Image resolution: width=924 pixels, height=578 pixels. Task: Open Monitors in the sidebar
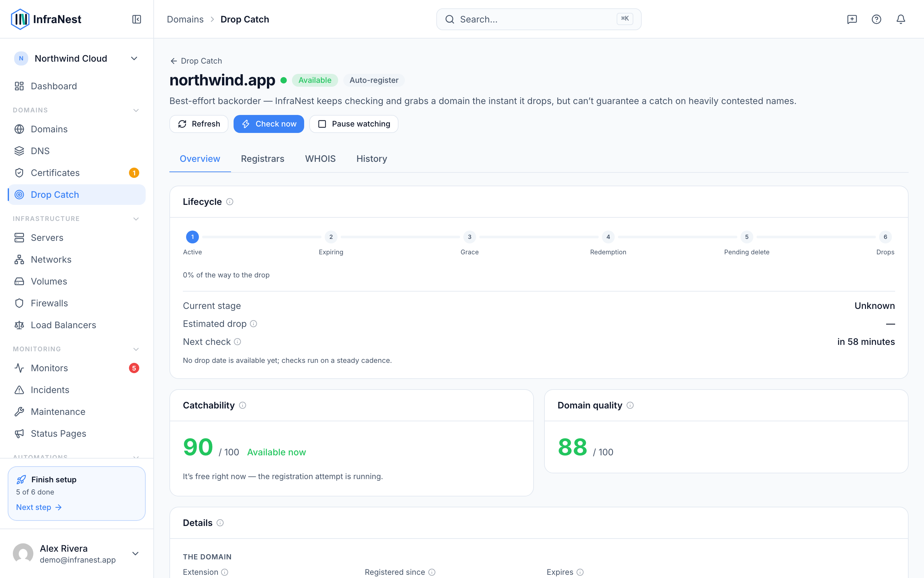coord(76,368)
